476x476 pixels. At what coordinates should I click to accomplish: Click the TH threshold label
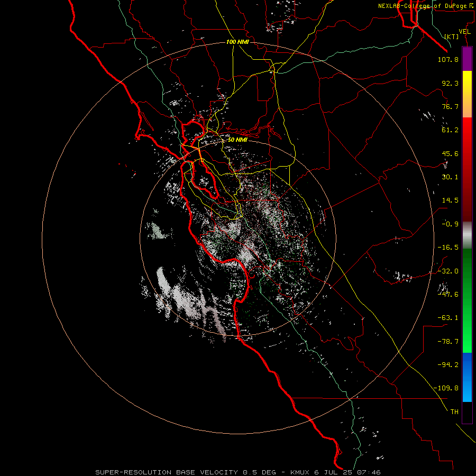click(454, 412)
